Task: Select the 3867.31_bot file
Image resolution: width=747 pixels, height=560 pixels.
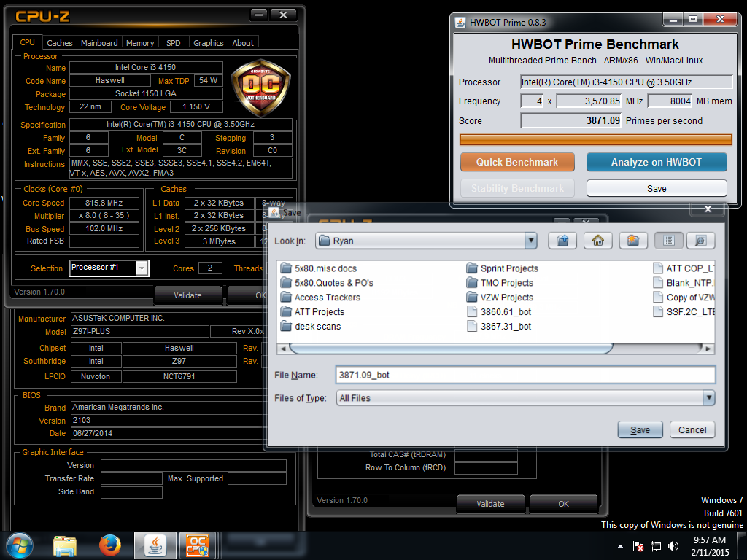Action: [499, 326]
